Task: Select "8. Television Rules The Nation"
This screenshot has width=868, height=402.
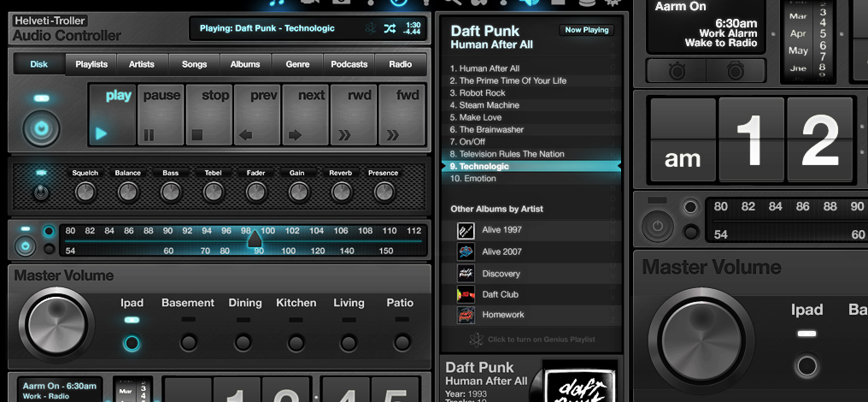Action: point(531,154)
